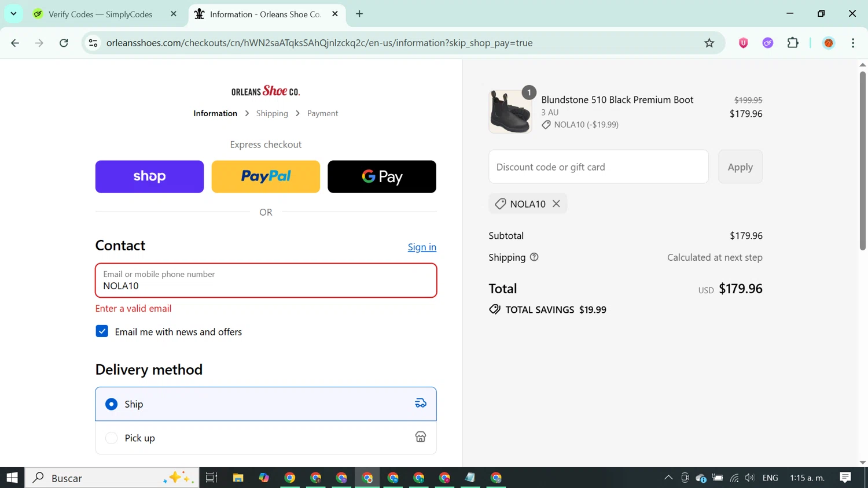Close the Verify Codes tab
The image size is (868, 488).
pyautogui.click(x=174, y=14)
